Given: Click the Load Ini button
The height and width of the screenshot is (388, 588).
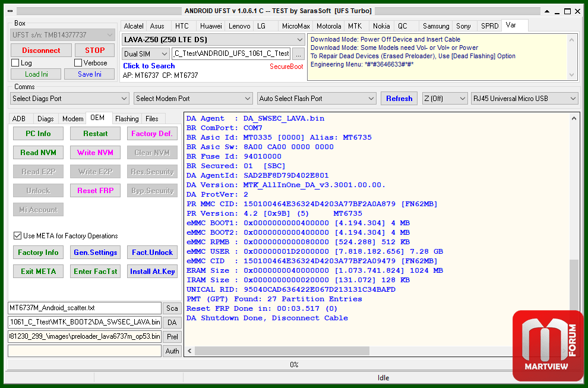Looking at the screenshot, I should point(36,74).
